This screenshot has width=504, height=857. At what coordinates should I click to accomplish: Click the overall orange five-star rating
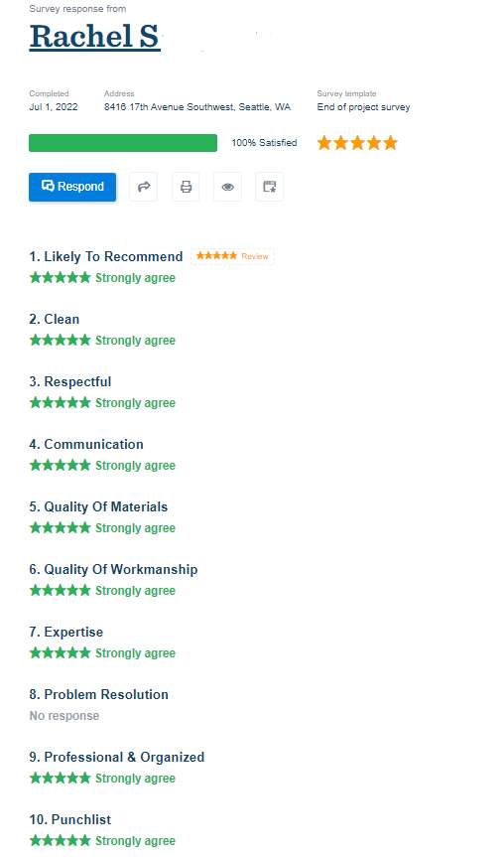tap(357, 143)
